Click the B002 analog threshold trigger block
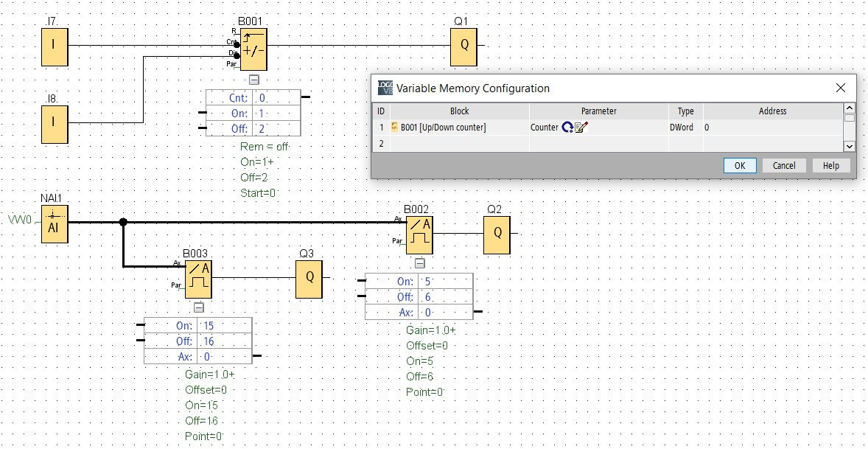This screenshot has width=868, height=449. [x=419, y=234]
